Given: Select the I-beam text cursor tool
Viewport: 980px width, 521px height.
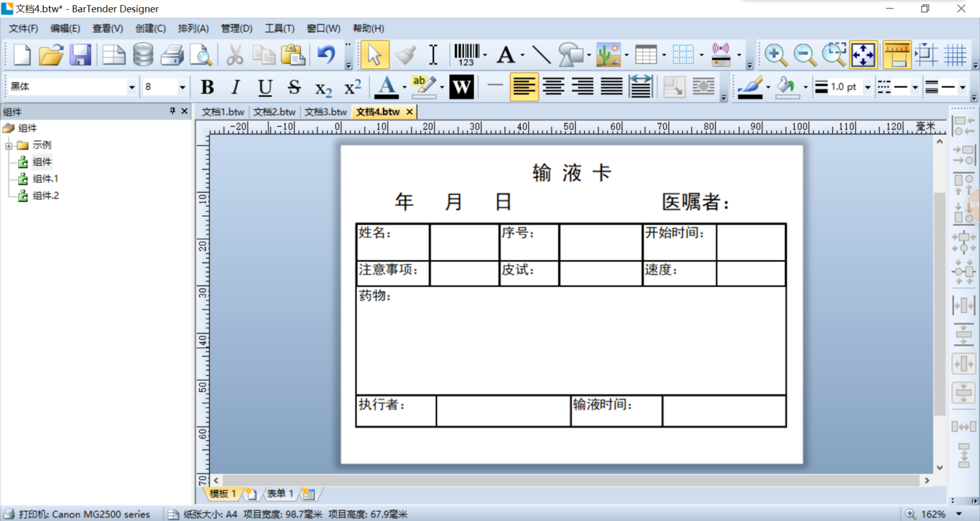Looking at the screenshot, I should click(433, 55).
